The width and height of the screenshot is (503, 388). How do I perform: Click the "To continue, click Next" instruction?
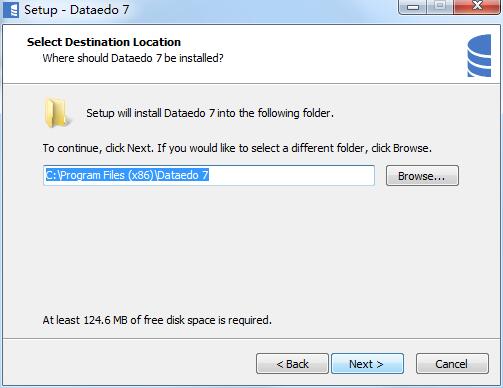pos(237,148)
